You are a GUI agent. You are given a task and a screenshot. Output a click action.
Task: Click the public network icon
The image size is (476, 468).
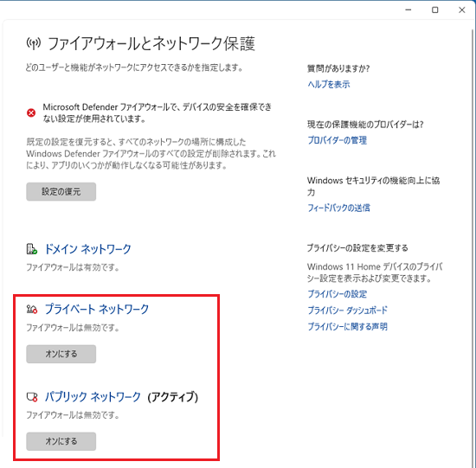32,397
